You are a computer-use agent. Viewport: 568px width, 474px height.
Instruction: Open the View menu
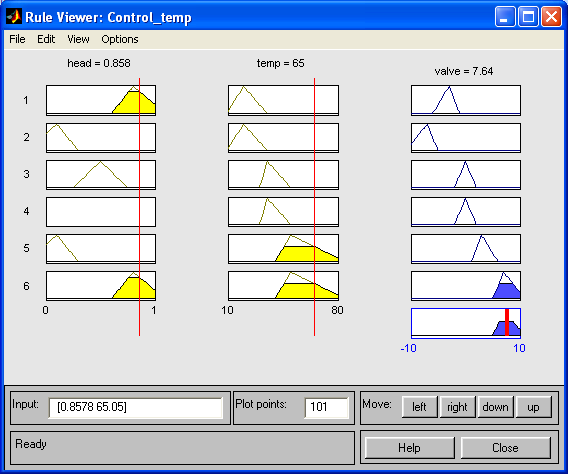tap(78, 39)
